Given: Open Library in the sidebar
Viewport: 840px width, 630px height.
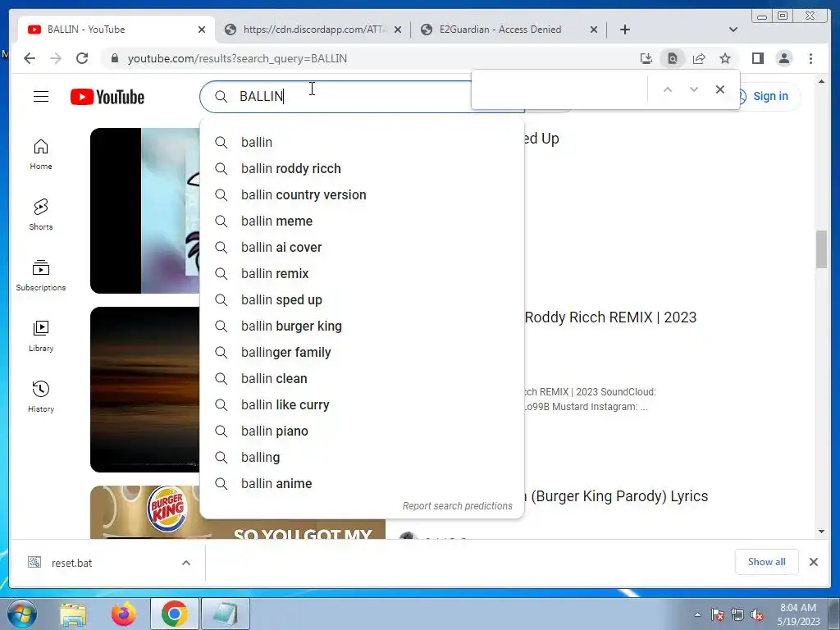Looking at the screenshot, I should tap(41, 336).
